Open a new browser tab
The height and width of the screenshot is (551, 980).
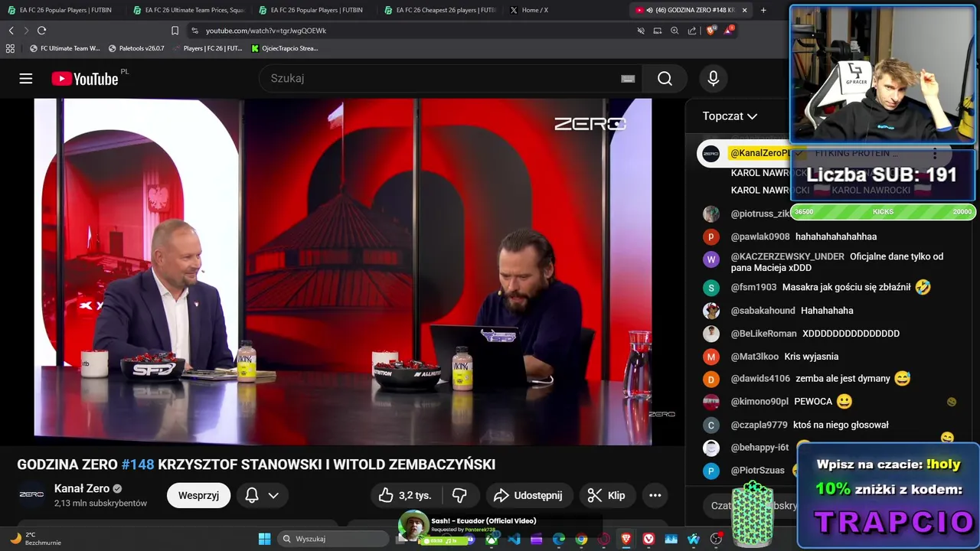click(x=763, y=10)
